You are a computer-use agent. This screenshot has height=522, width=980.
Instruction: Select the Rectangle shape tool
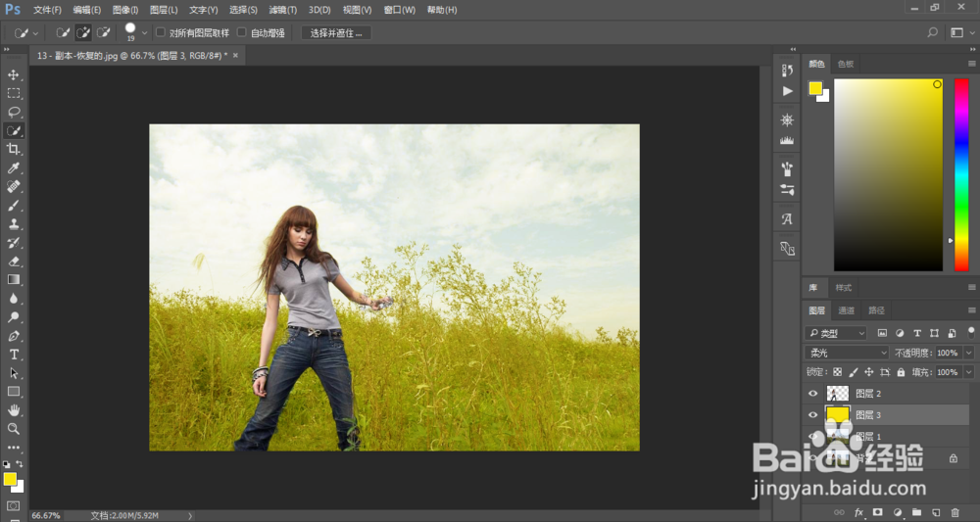13,392
